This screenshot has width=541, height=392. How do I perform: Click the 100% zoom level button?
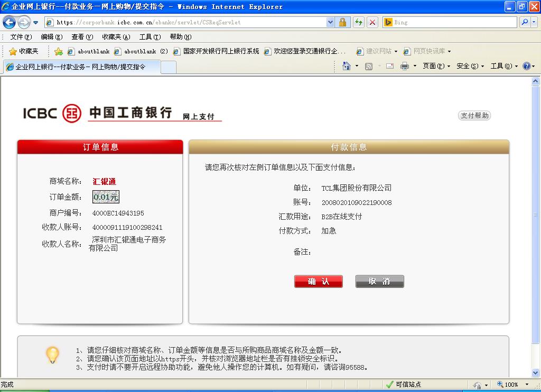(508, 385)
